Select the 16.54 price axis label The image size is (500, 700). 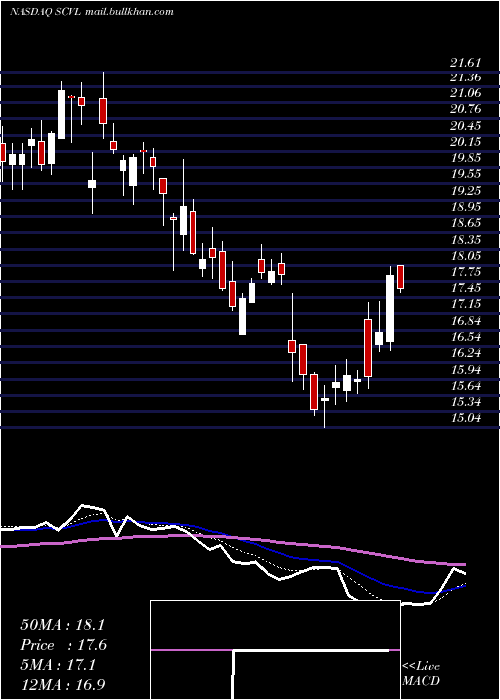465,337
